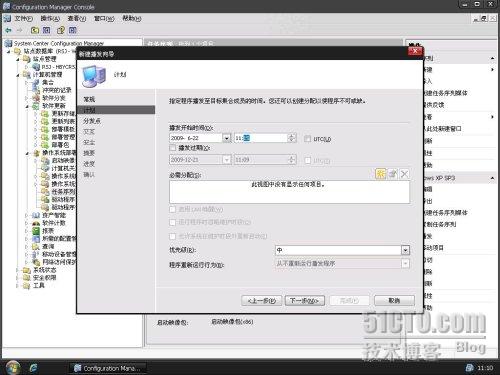Open the 帮助(H) menu
The width and height of the screenshot is (500, 375).
click(x=132, y=18)
